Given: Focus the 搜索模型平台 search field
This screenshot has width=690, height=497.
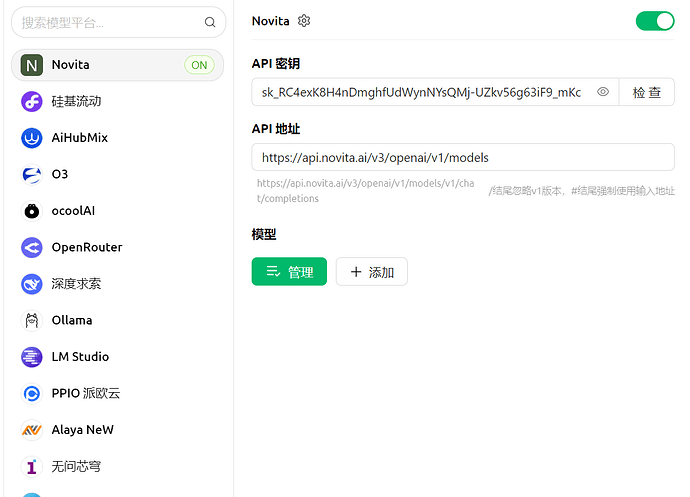Looking at the screenshot, I should (x=118, y=22).
